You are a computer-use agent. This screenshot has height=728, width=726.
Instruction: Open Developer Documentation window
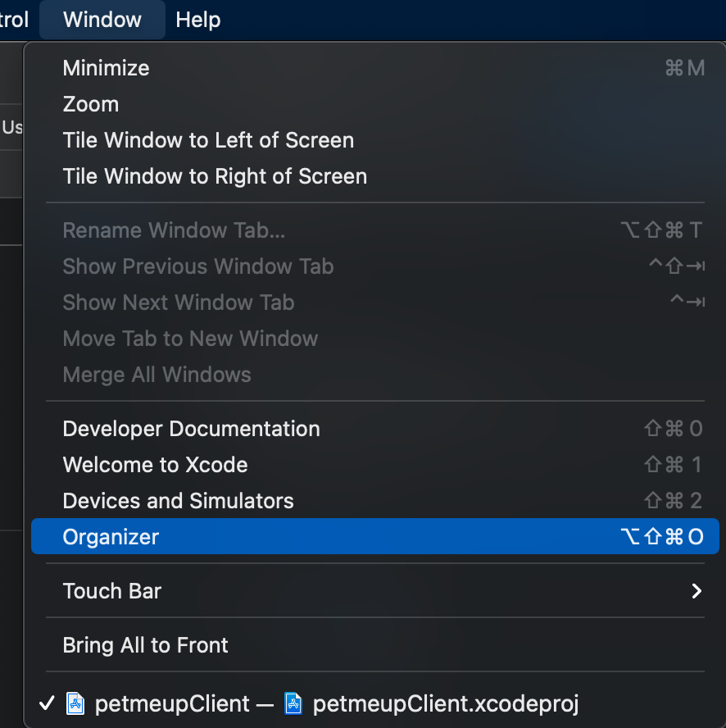pos(375,429)
